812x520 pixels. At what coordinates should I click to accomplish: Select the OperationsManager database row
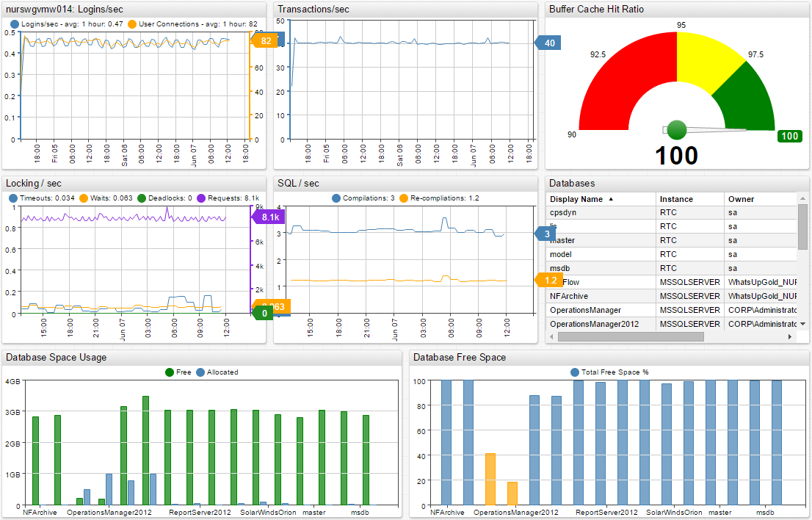point(585,310)
